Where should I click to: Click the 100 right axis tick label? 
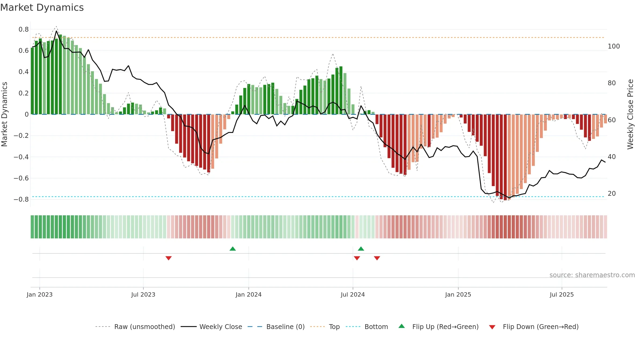tap(614, 46)
